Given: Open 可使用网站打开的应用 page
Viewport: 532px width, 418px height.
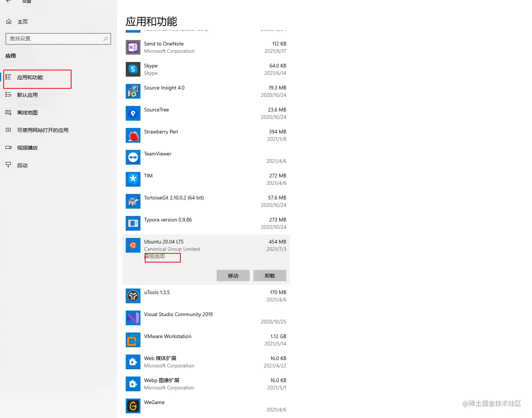Looking at the screenshot, I should click(x=58, y=130).
